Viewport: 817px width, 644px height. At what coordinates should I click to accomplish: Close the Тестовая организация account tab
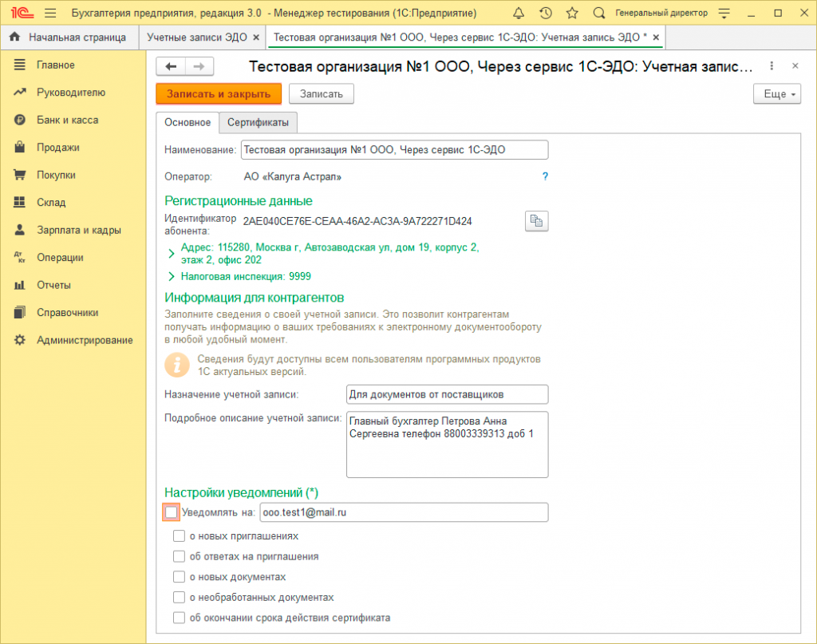pyautogui.click(x=656, y=38)
